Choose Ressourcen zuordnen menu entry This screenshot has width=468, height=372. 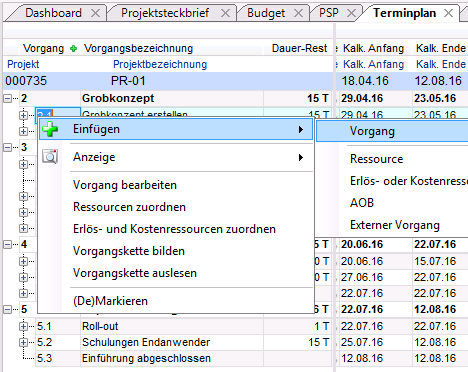tap(129, 207)
